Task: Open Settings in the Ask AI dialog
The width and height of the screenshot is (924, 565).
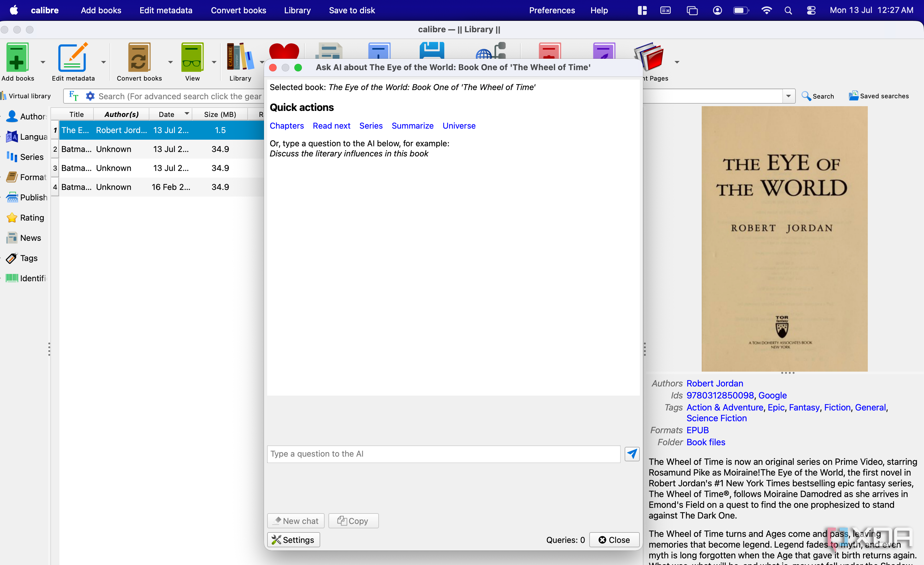Action: [x=293, y=539]
